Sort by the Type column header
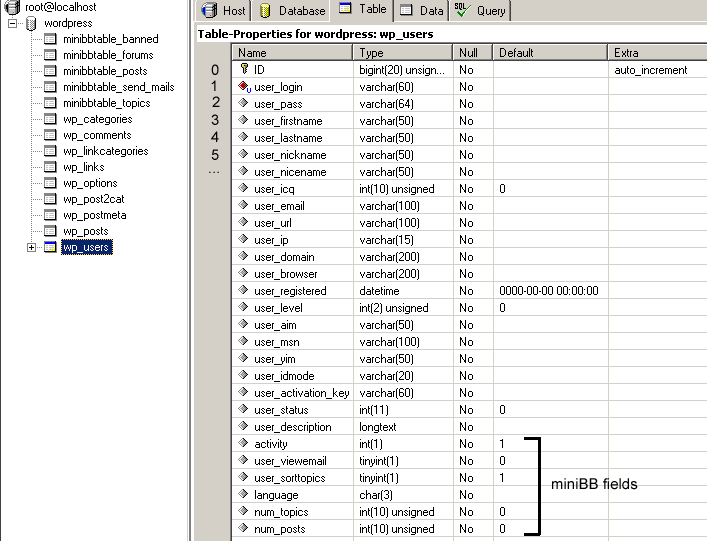This screenshot has width=707, height=541. click(403, 53)
